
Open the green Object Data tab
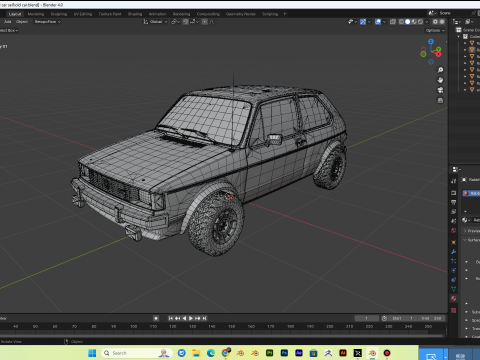click(x=453, y=289)
